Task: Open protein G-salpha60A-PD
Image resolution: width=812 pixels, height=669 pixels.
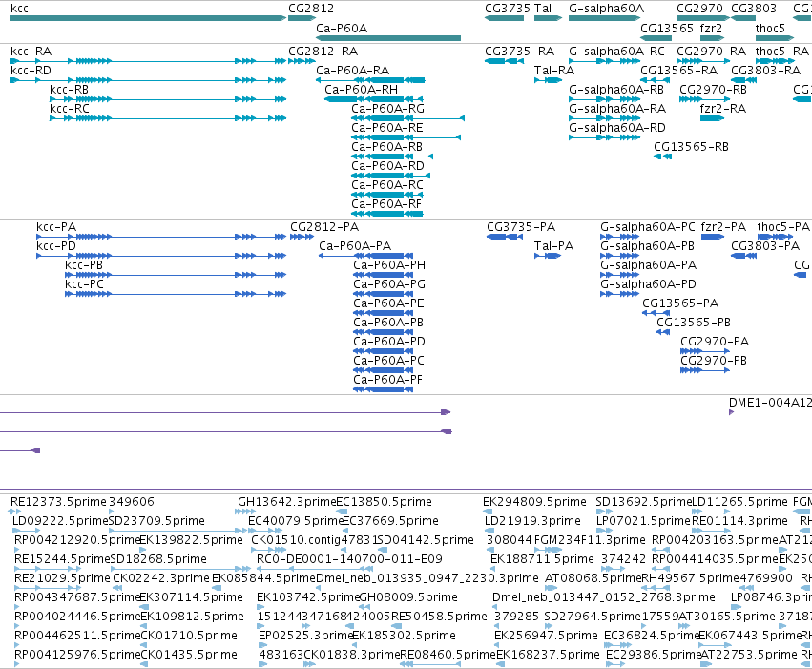Action: click(648, 284)
